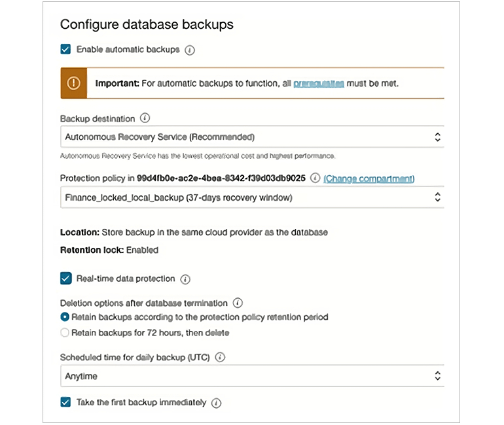Uncheck Enable automatic backups checkbox
Screen dimensions: 504x425
65,49
